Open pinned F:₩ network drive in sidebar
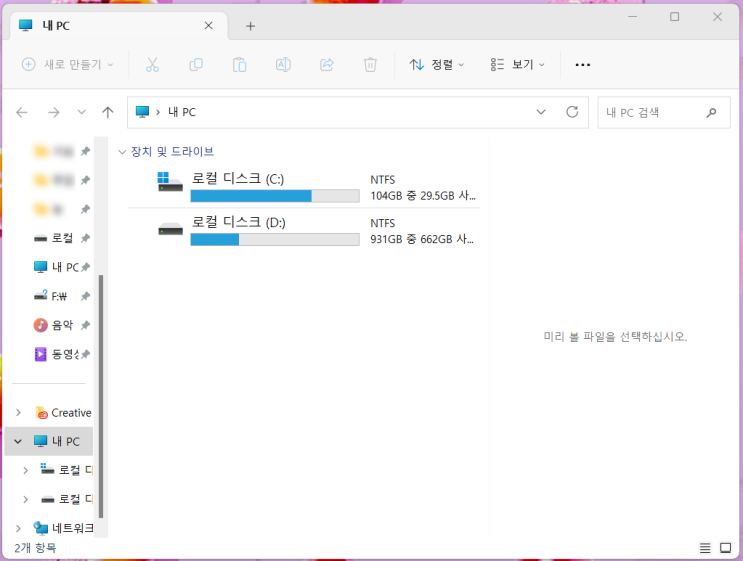 (62, 296)
